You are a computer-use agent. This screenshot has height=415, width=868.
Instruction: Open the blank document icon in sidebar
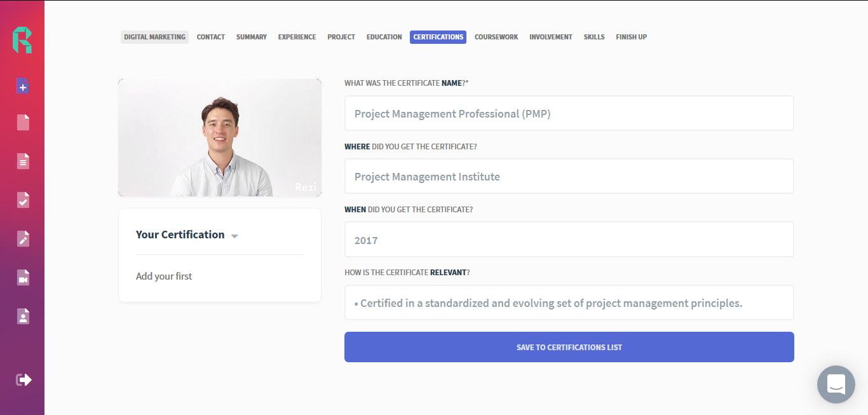coord(23,122)
